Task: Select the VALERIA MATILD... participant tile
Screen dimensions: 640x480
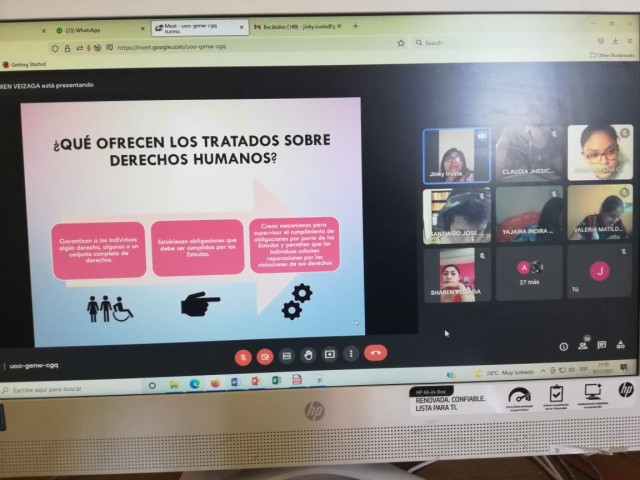Action: point(600,212)
